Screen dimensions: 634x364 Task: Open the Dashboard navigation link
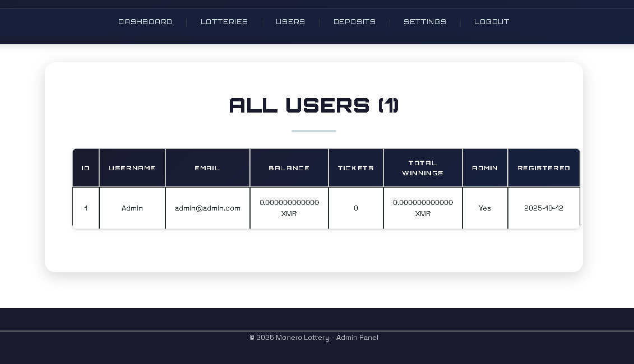145,22
